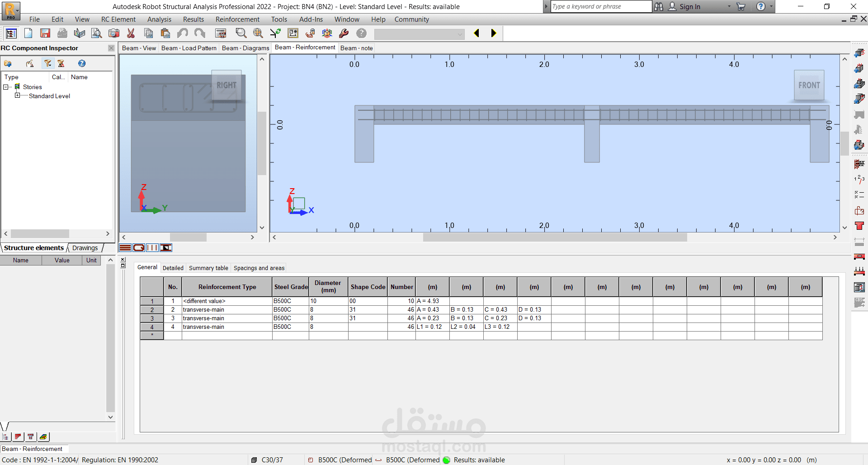
Task: Open the disabled selection dropdown in toolbar
Action: click(x=419, y=34)
